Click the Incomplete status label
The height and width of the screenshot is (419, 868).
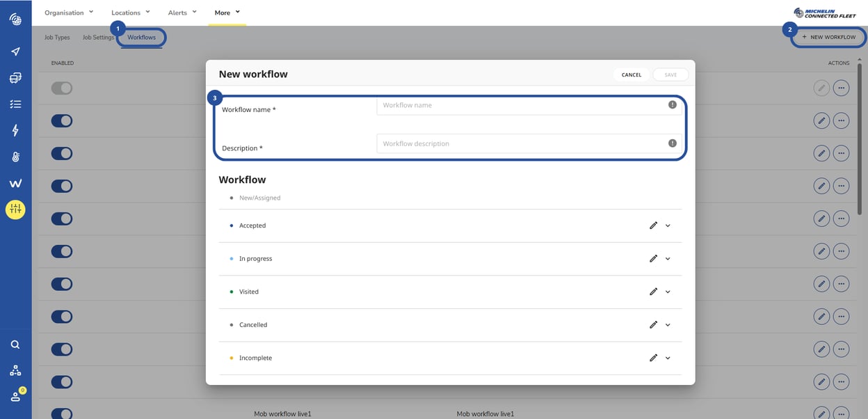click(x=255, y=358)
